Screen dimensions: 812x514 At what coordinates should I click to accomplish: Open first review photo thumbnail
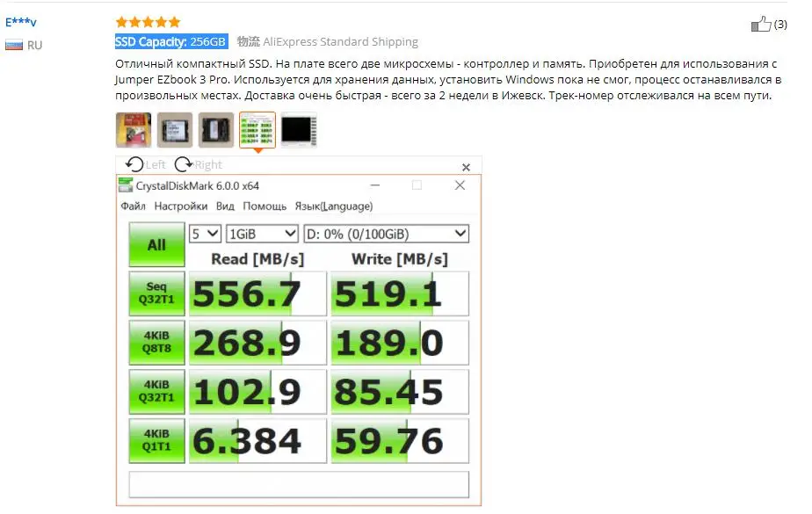[134, 130]
